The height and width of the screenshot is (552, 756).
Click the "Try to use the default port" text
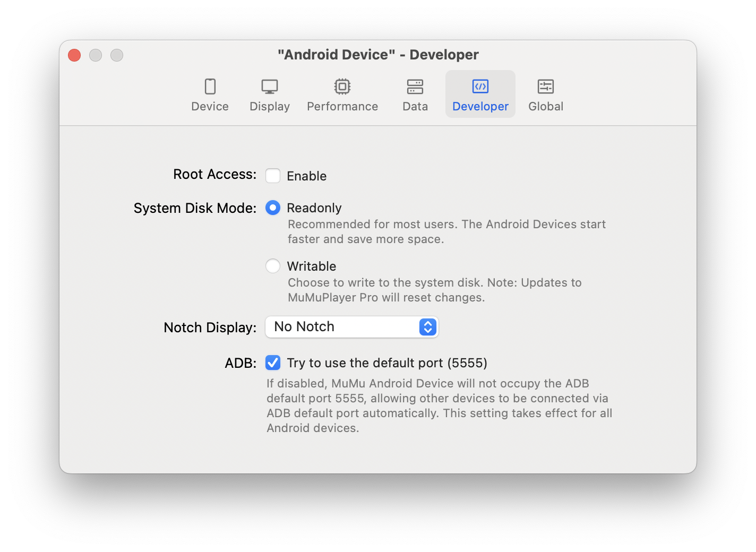387,363
